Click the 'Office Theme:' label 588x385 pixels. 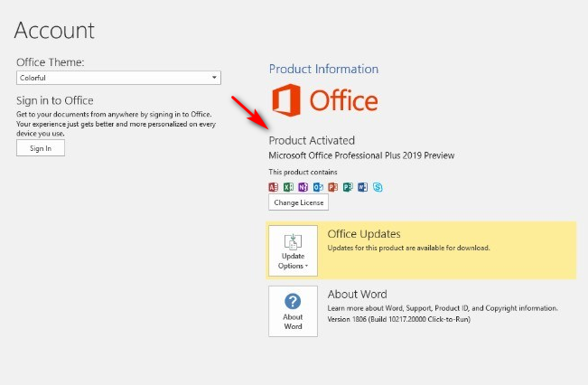point(51,62)
